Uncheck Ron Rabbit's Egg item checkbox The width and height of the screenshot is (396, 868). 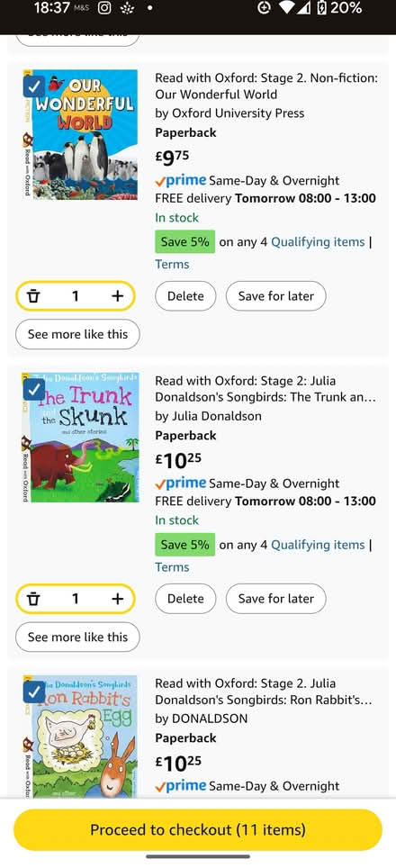[33, 692]
